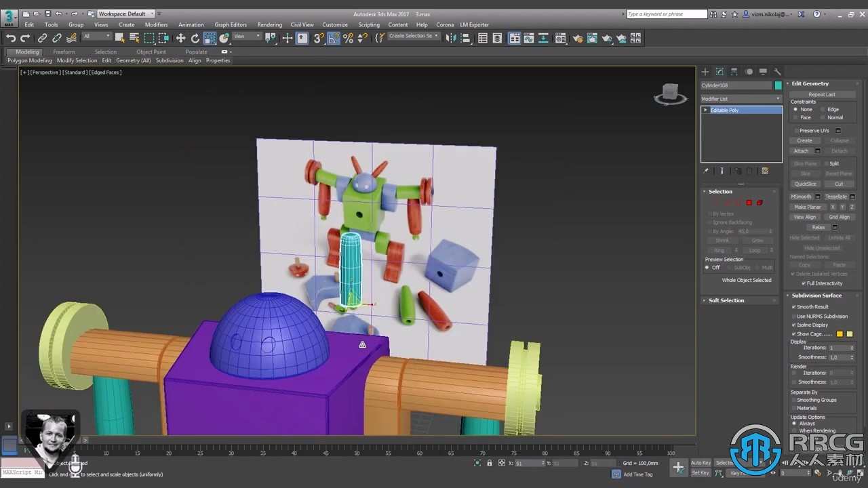The height and width of the screenshot is (488, 868).
Task: Click the QuickSlice button
Action: 806,184
